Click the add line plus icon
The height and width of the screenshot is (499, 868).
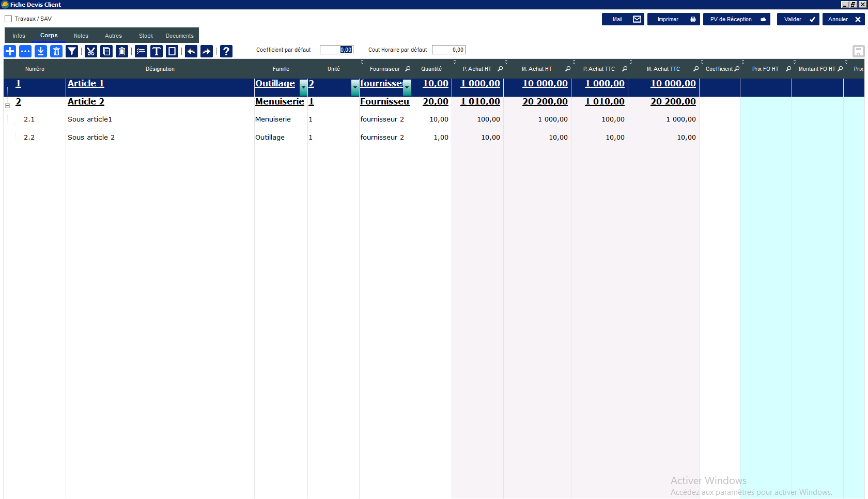click(10, 51)
